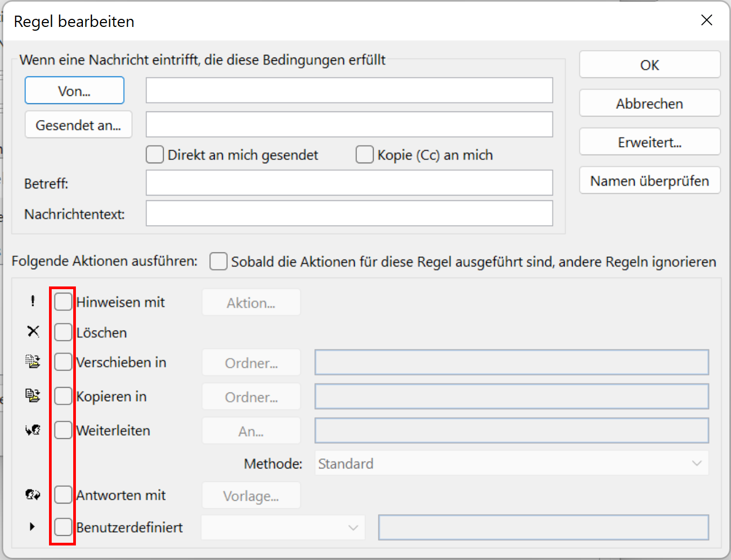This screenshot has width=731, height=560.
Task: Check the Löschen action checkbox
Action: (x=64, y=332)
